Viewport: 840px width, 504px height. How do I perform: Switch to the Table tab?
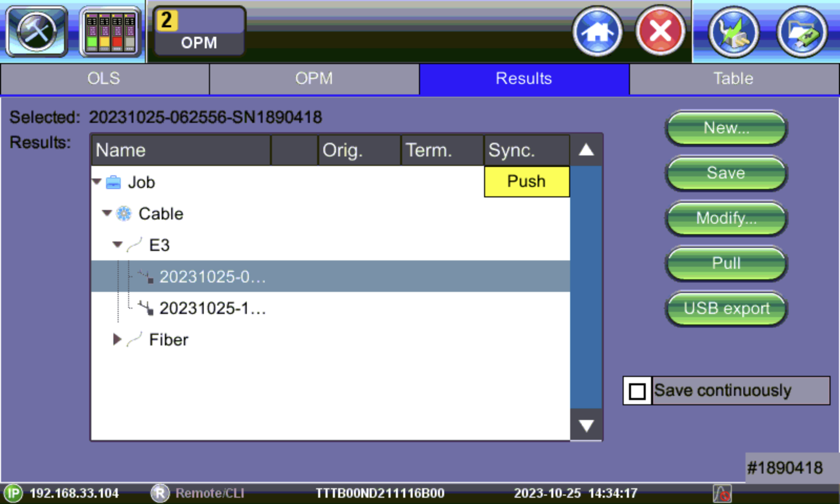733,79
